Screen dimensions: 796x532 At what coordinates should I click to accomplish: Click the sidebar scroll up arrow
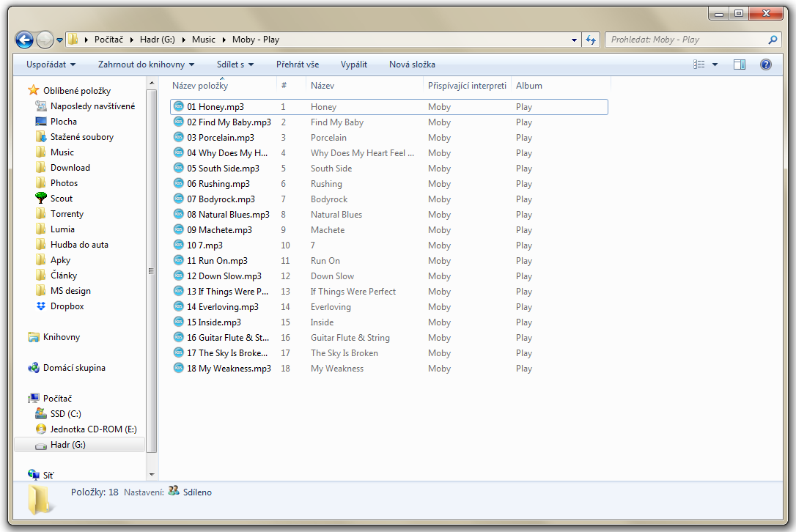pos(151,83)
